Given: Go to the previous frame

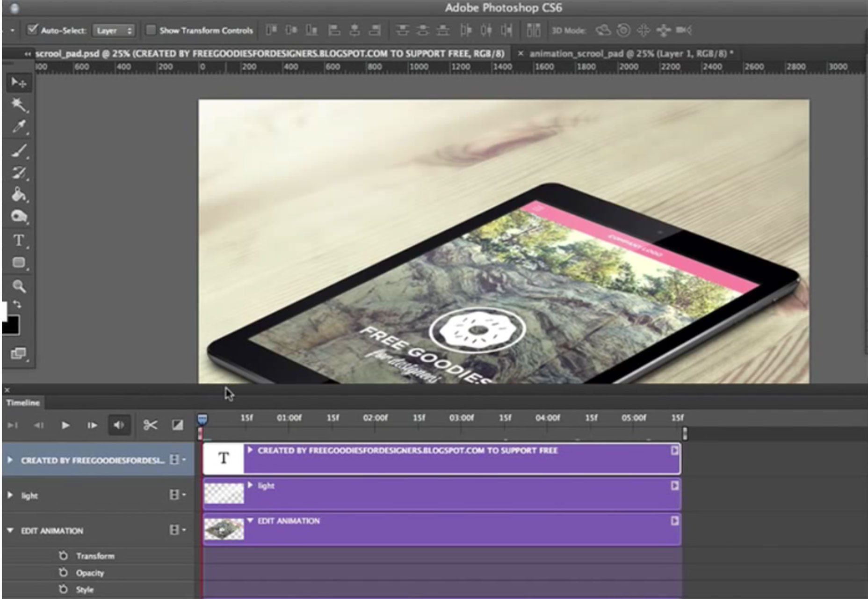Looking at the screenshot, I should coord(39,425).
